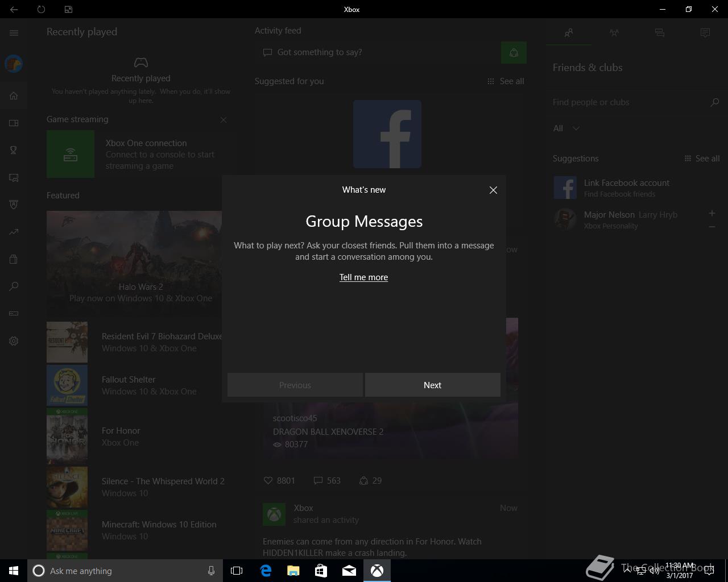The image size is (728, 582).
Task: Open Clubs shield icon in sidebar
Action: 14,205
